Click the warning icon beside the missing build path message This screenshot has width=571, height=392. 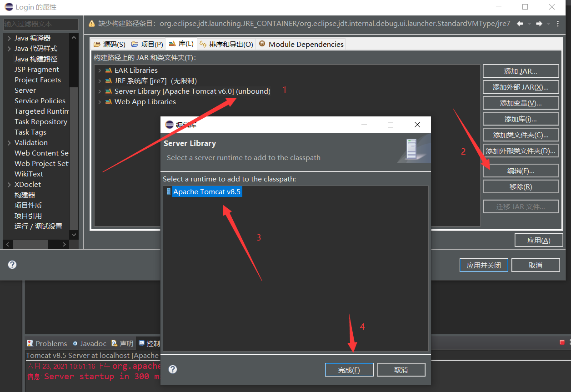click(x=92, y=24)
